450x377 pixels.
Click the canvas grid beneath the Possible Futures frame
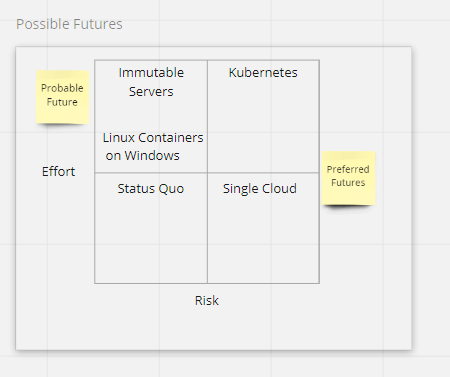pos(213,365)
